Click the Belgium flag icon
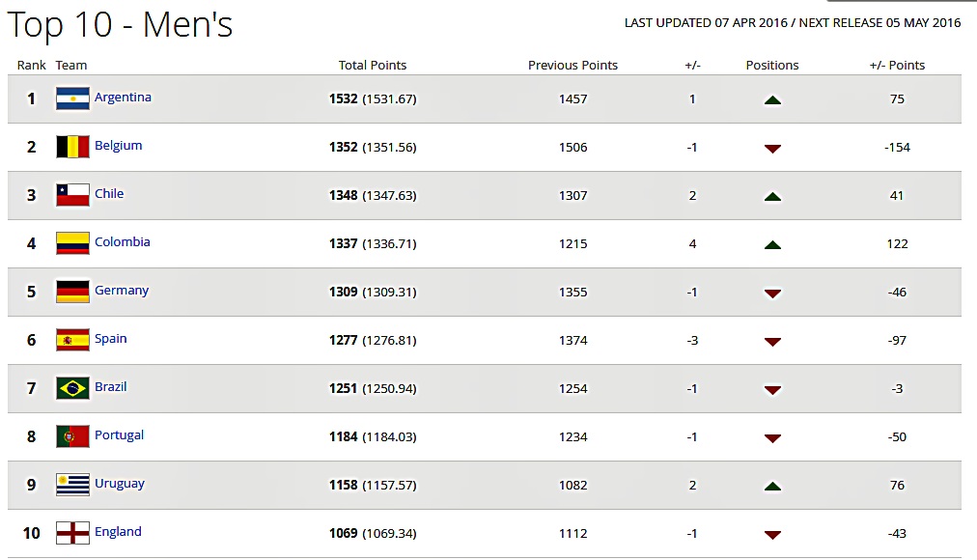Screen dimensions: 977x560 [73, 147]
